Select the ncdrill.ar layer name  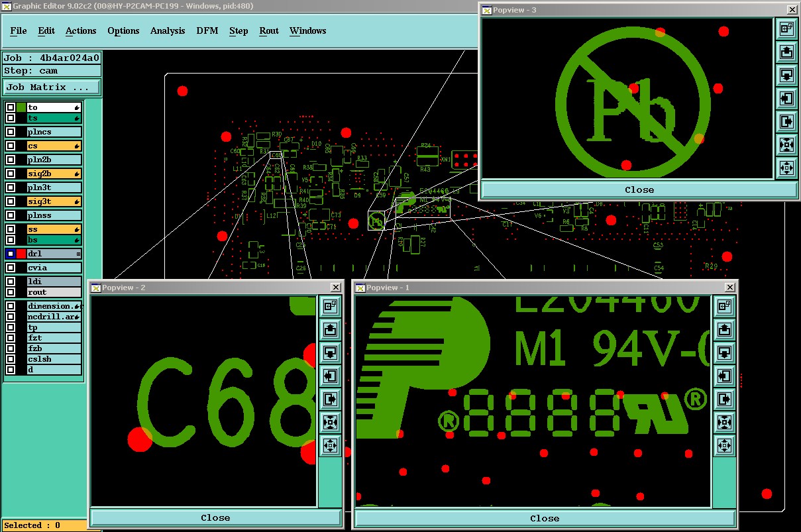coord(54,317)
